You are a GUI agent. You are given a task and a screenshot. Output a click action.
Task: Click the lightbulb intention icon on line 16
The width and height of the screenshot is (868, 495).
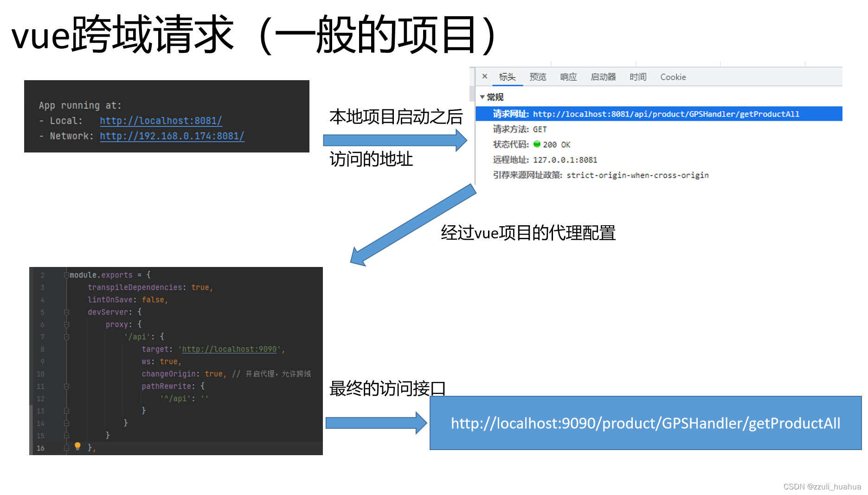click(77, 446)
